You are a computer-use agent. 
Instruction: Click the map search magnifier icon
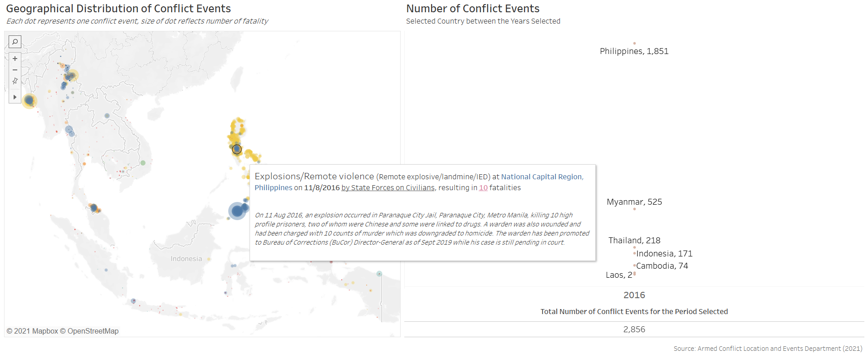click(15, 42)
